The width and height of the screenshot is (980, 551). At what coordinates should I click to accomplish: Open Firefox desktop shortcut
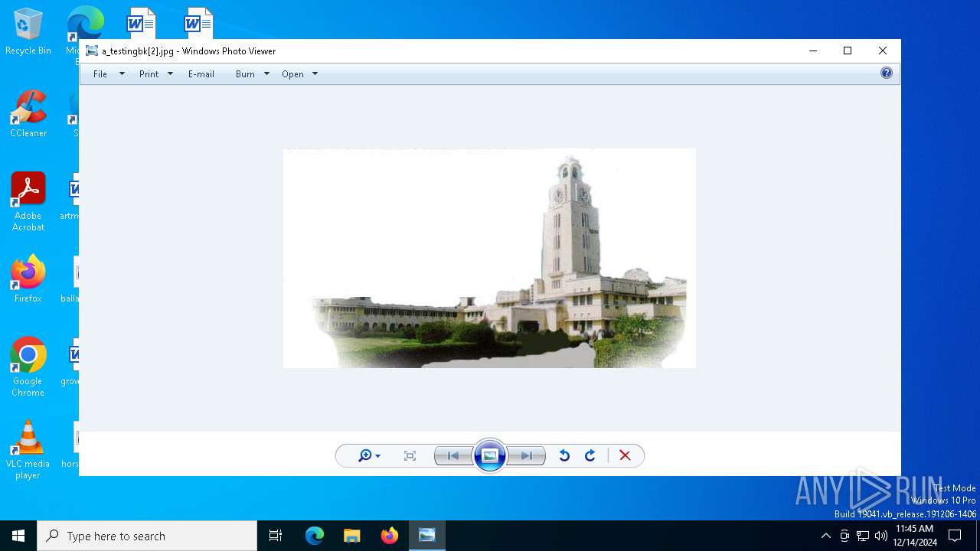[28, 279]
